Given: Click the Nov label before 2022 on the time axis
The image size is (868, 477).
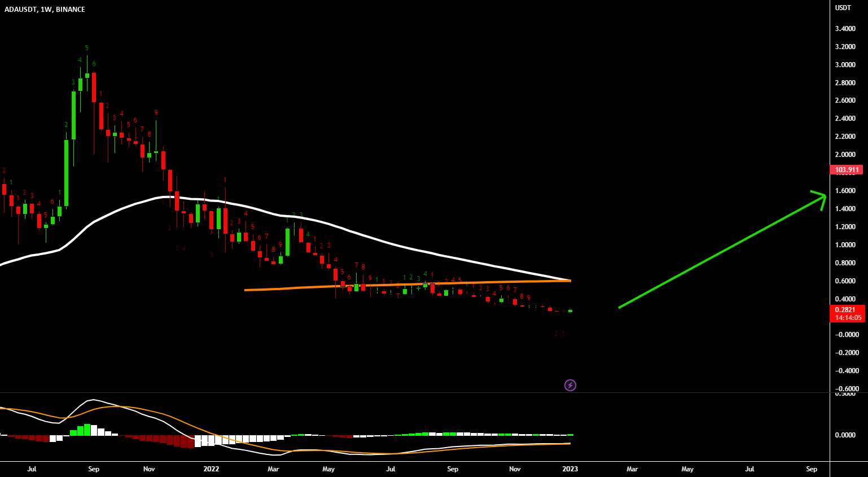Looking at the screenshot, I should 149,469.
